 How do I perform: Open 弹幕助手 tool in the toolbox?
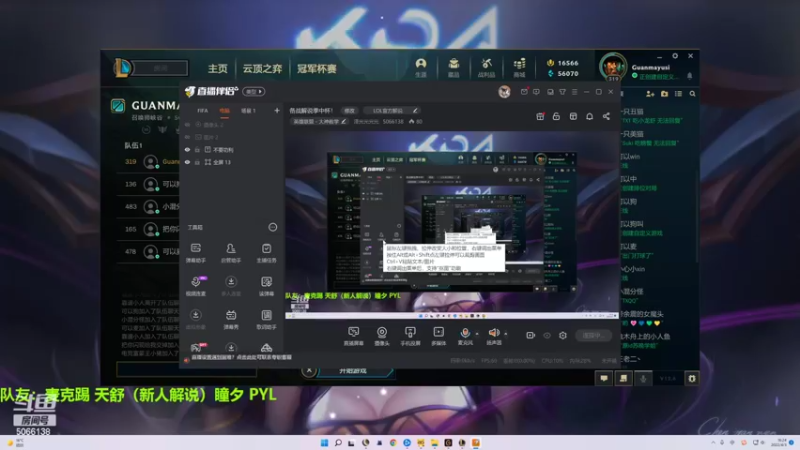coord(195,253)
